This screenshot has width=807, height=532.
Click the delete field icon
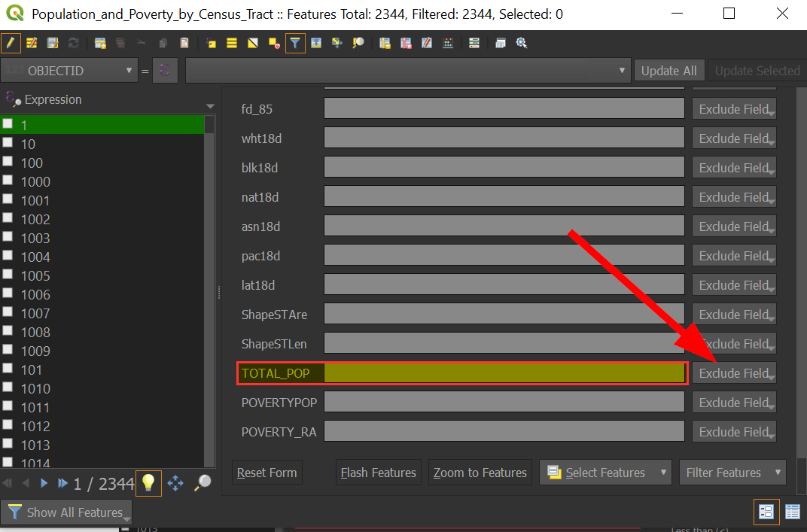[x=406, y=43]
